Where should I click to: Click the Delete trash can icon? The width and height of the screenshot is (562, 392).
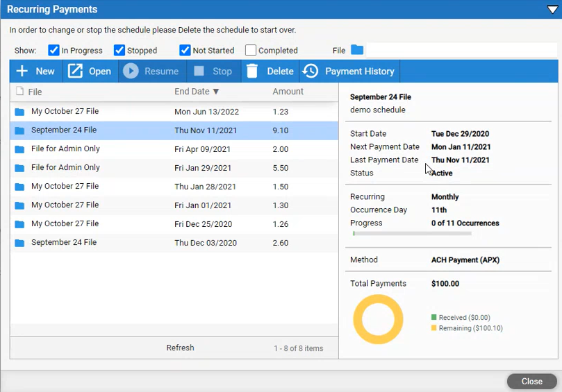pyautogui.click(x=252, y=71)
